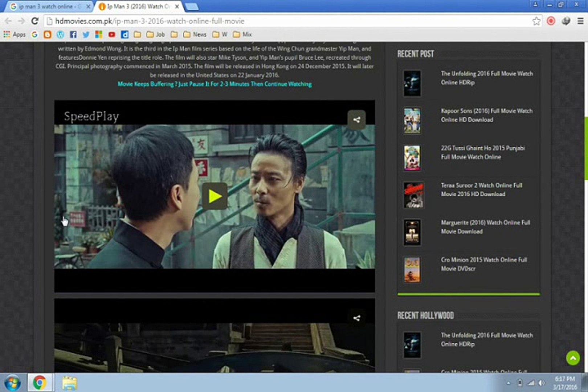This screenshot has width=588, height=392.
Task: Open YouTube bookmark icon
Action: [x=111, y=34]
